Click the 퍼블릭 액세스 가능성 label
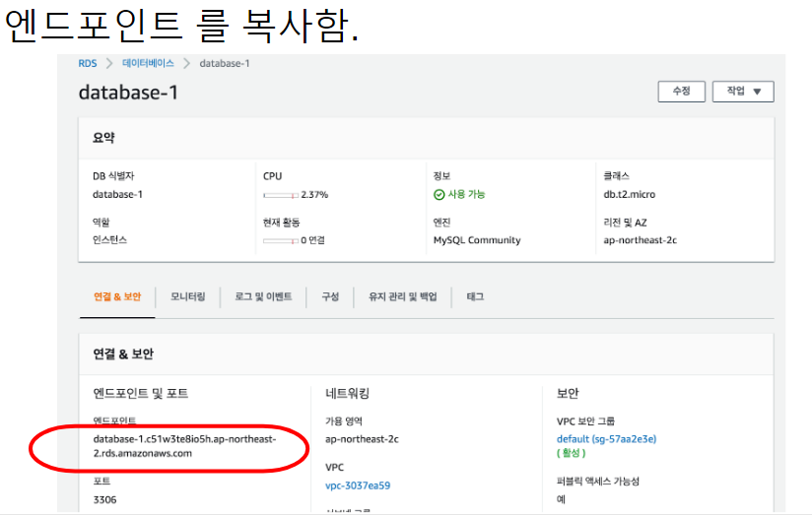 tap(598, 482)
